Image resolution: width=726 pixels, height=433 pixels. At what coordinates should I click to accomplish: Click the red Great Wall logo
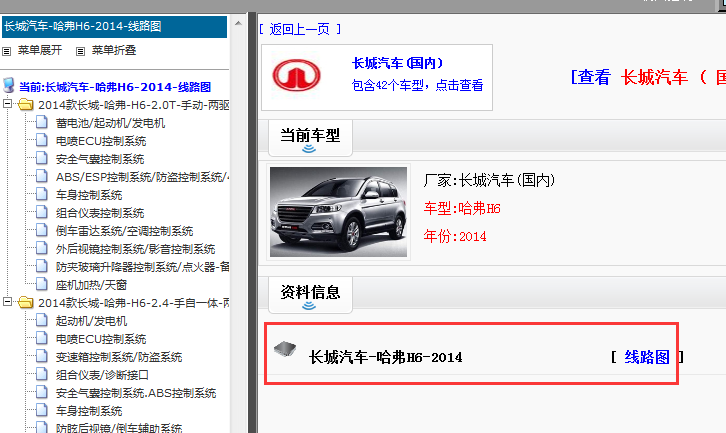[x=296, y=75]
